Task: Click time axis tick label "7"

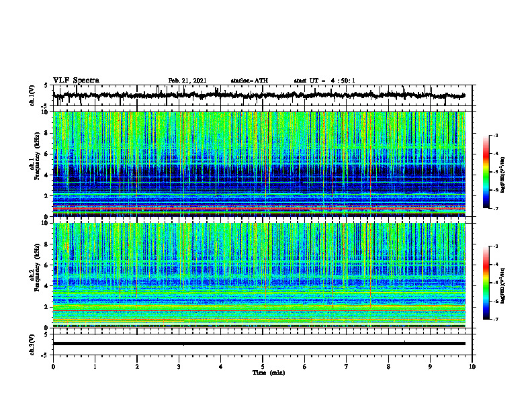Action: tap(347, 367)
